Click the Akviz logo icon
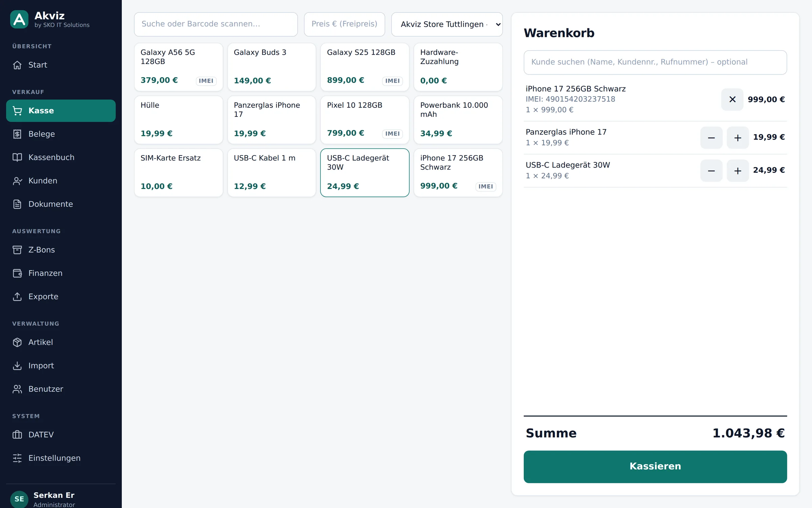The height and width of the screenshot is (508, 812). click(x=19, y=19)
